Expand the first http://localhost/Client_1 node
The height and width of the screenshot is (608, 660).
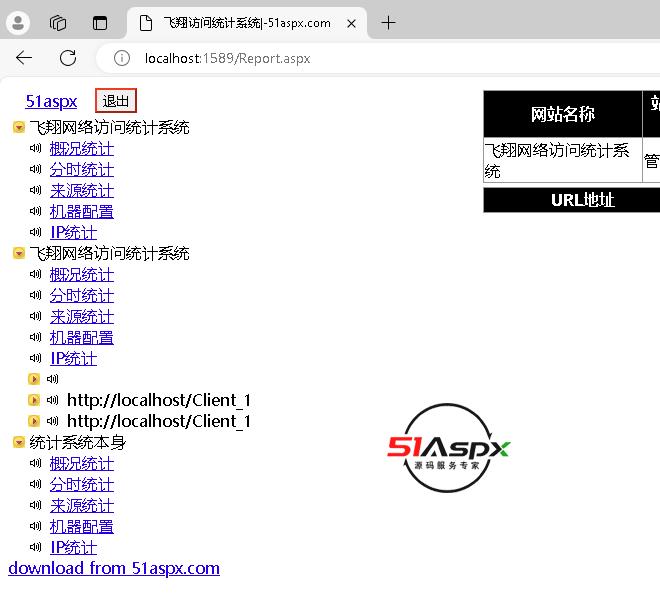(x=34, y=400)
